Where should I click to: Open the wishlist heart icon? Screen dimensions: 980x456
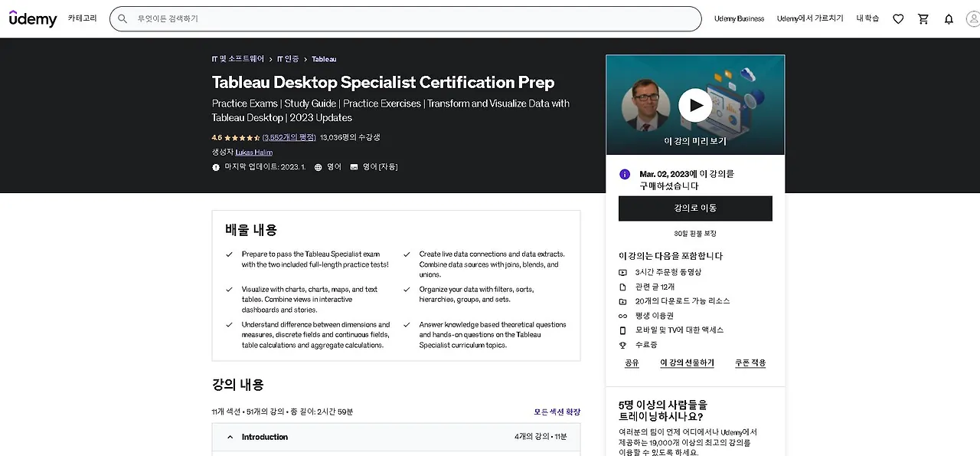pyautogui.click(x=898, y=18)
